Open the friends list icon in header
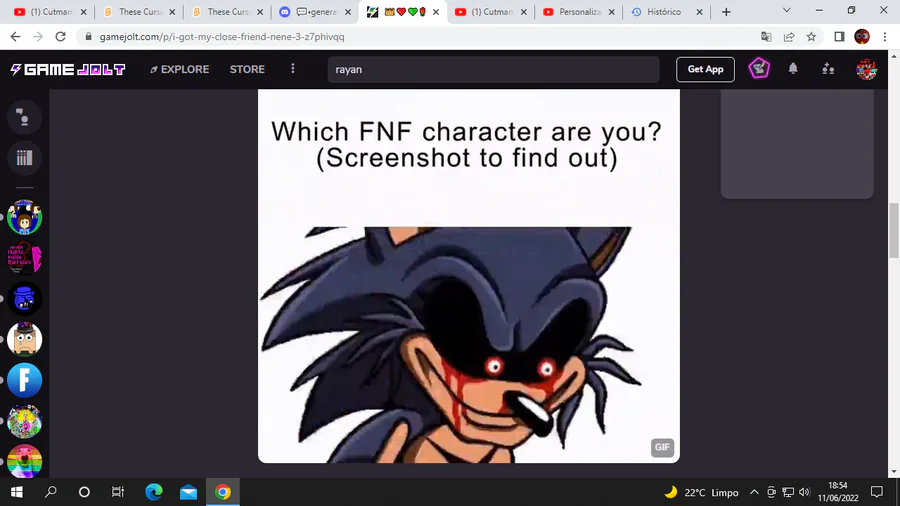900x506 pixels. pyautogui.click(x=828, y=69)
